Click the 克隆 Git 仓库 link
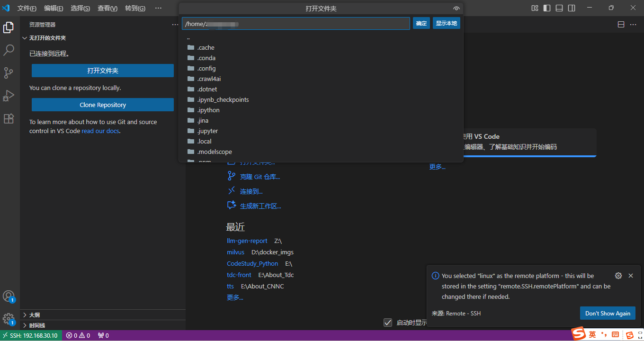This screenshot has width=644, height=341. click(260, 177)
